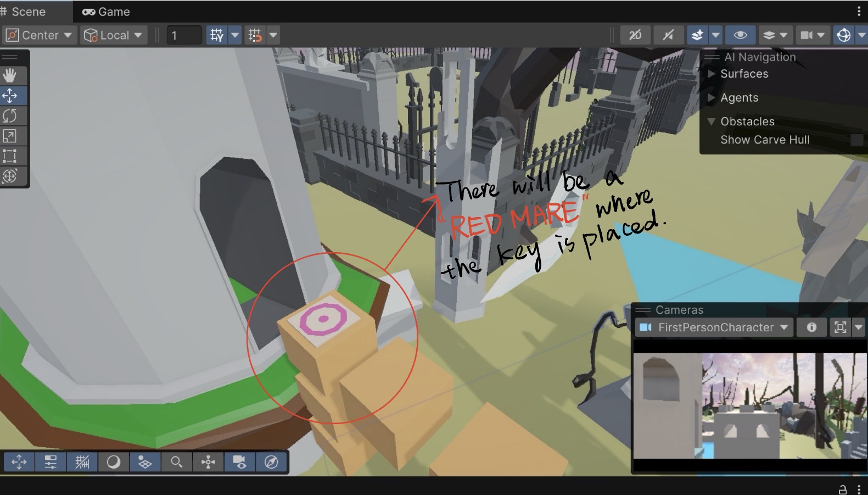This screenshot has width=868, height=495.
Task: Collapse the Obstacles section
Action: 712,121
